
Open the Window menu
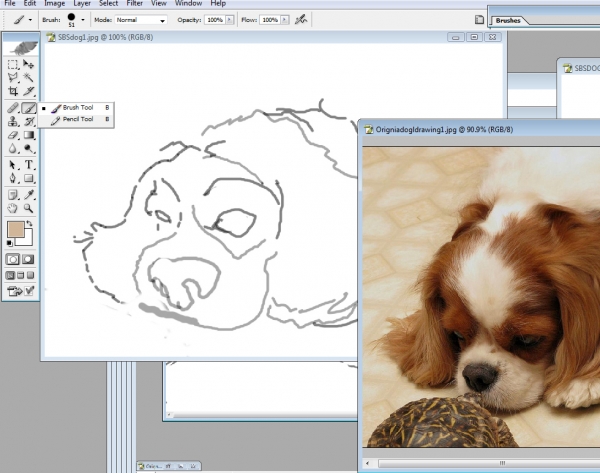[188, 3]
